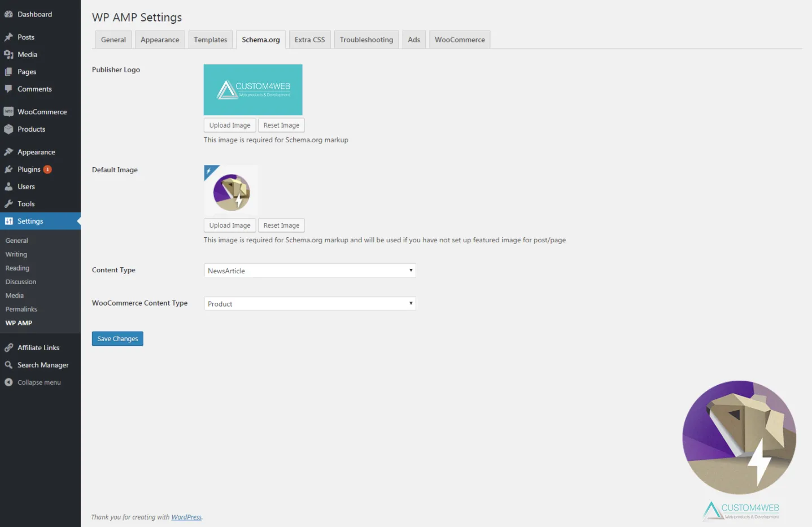
Task: Switch to the Extra CSS tab
Action: coord(309,39)
